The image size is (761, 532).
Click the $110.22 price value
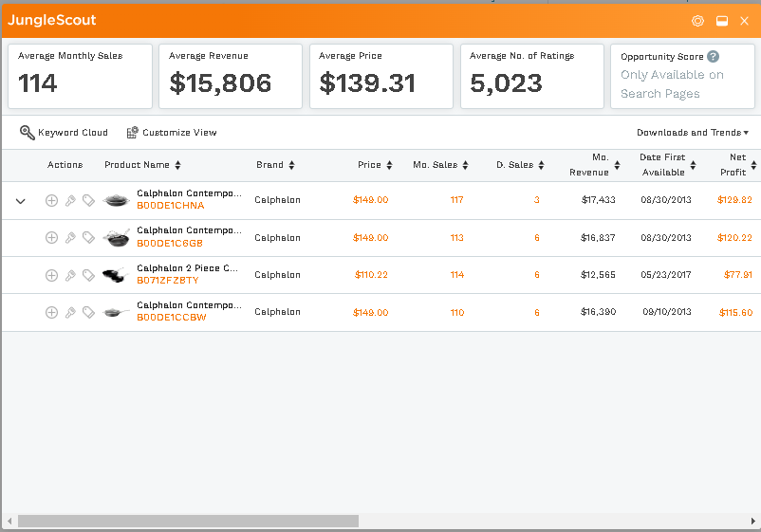pos(371,275)
